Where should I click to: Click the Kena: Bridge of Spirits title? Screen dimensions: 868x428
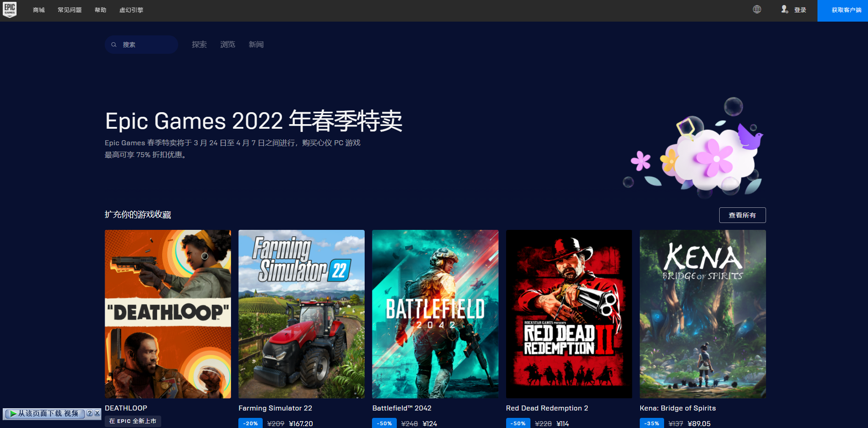pyautogui.click(x=678, y=408)
